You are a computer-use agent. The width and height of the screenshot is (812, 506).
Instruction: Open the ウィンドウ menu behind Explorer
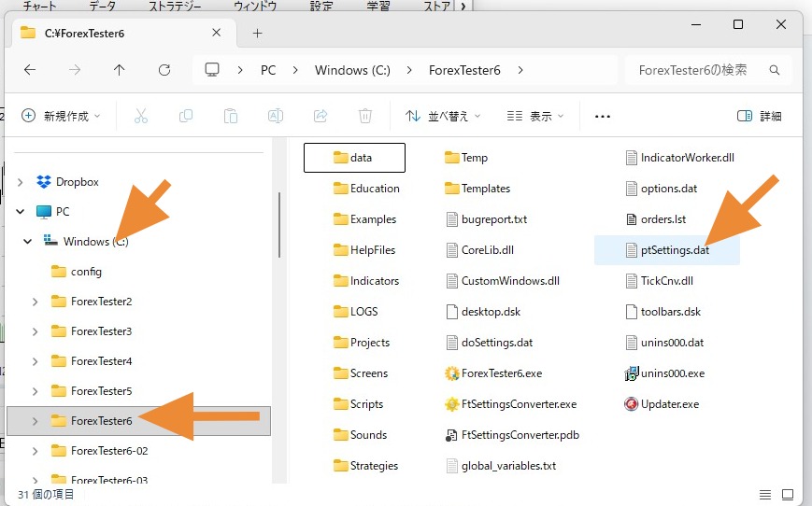pos(255,7)
